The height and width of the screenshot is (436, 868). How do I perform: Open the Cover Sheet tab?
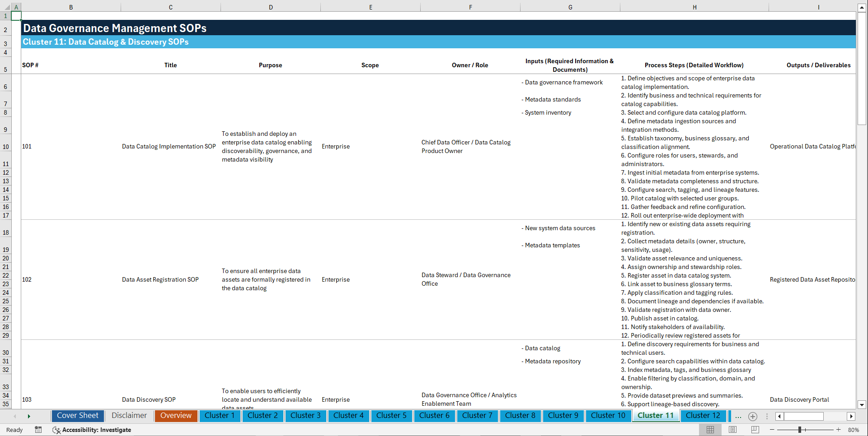pos(78,416)
